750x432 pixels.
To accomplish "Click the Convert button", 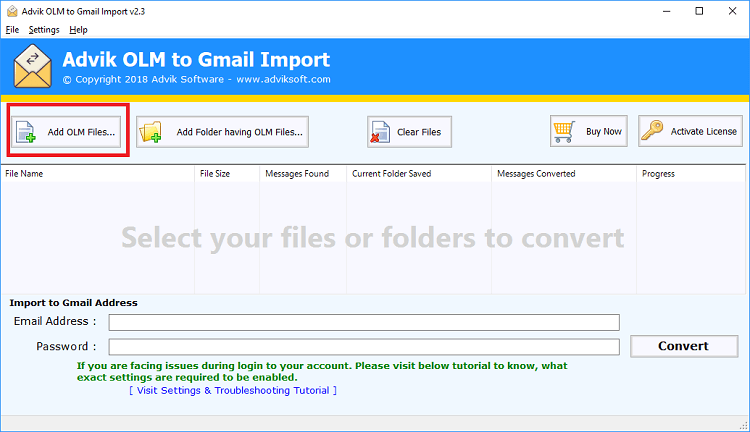I will click(684, 346).
